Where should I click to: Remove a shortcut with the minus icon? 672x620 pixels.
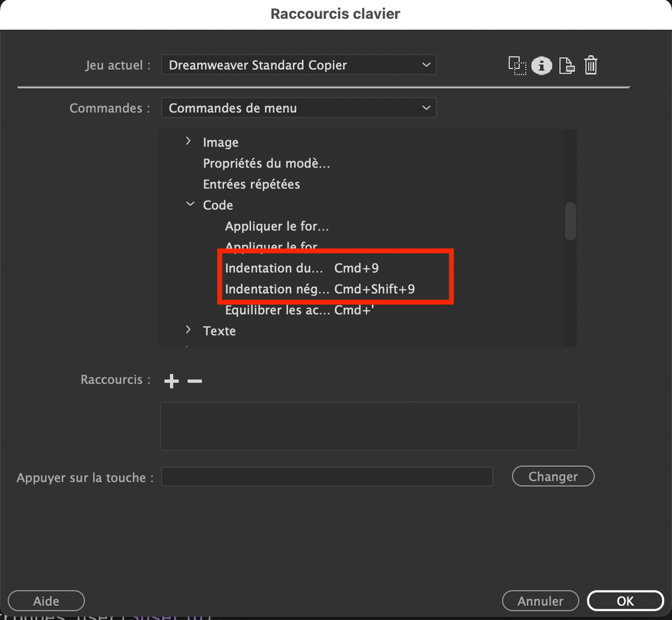(194, 381)
